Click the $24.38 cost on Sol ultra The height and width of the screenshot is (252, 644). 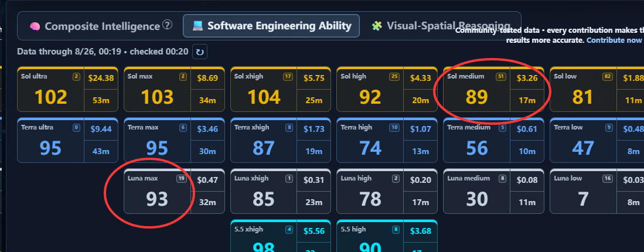click(101, 78)
